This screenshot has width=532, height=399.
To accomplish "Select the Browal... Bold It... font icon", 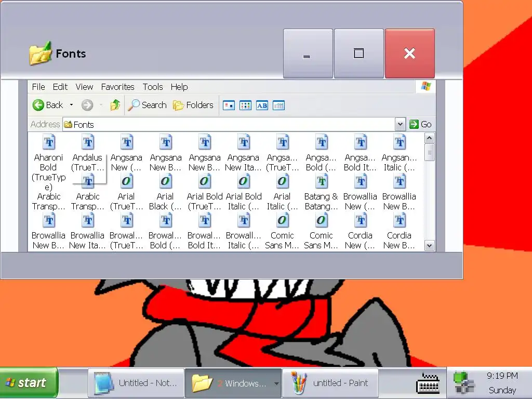I will (205, 220).
